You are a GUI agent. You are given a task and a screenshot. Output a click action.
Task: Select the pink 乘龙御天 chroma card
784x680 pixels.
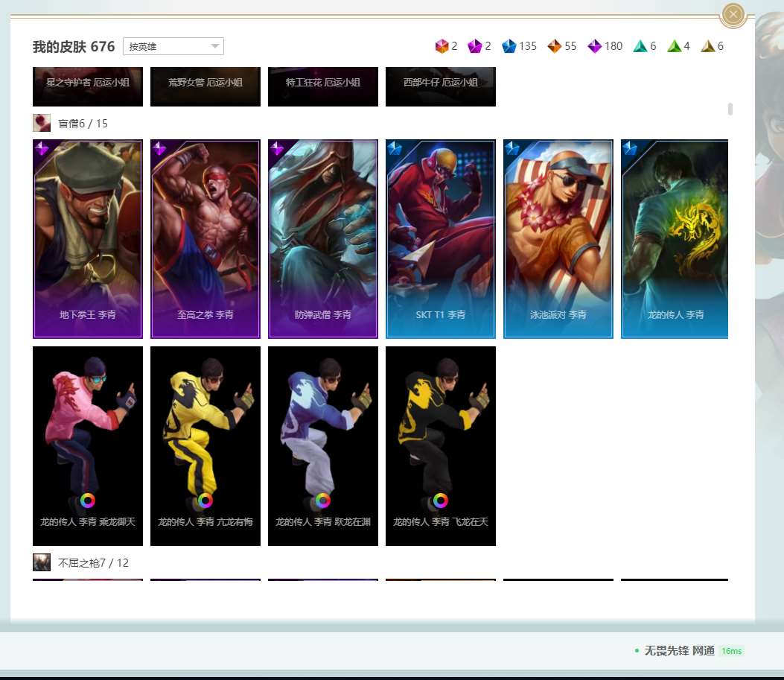tap(88, 446)
